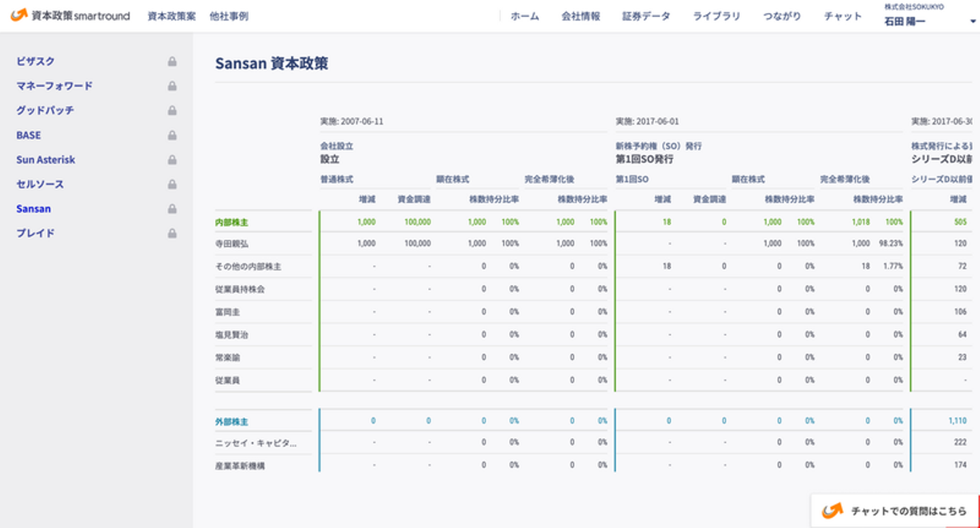Screen dimensions: 980x528
Task: Click the lock icon beside グッドパッチ
Action: tap(172, 111)
